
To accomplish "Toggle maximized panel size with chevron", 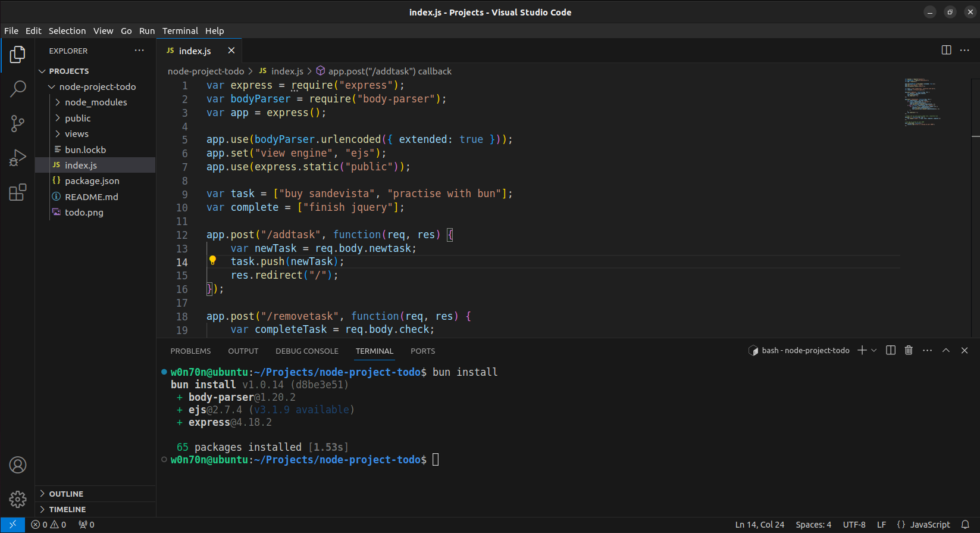I will (945, 351).
